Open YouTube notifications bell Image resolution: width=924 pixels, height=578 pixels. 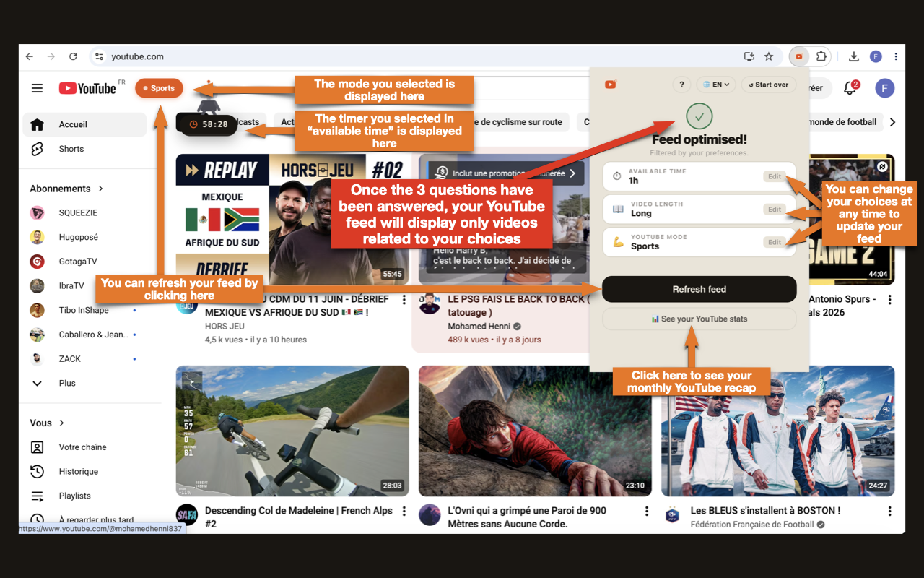click(x=850, y=88)
